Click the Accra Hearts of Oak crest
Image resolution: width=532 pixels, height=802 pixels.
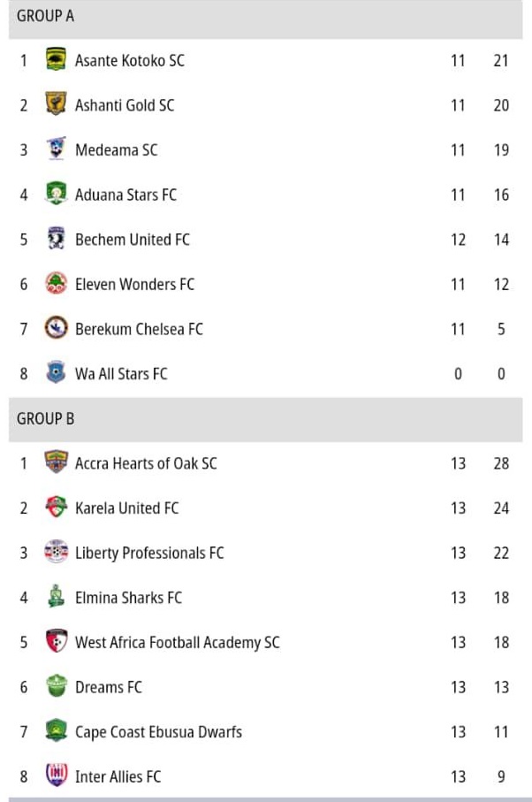pos(57,462)
